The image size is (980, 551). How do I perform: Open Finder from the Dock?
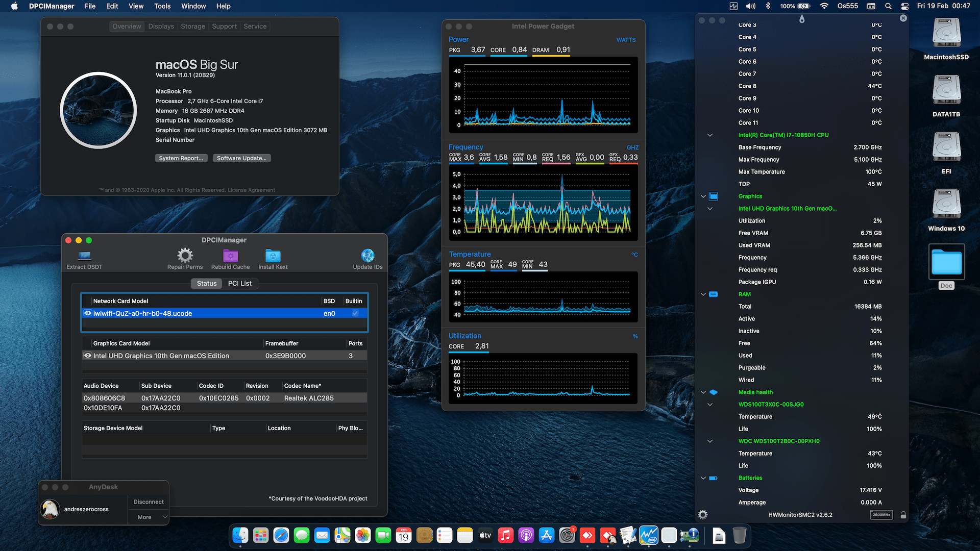coord(240,535)
